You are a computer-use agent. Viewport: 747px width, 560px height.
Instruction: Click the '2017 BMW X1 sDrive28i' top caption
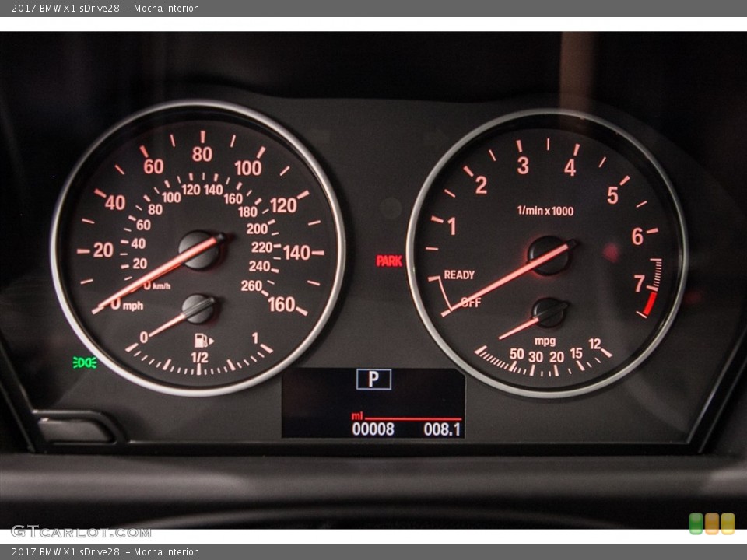coord(67,8)
